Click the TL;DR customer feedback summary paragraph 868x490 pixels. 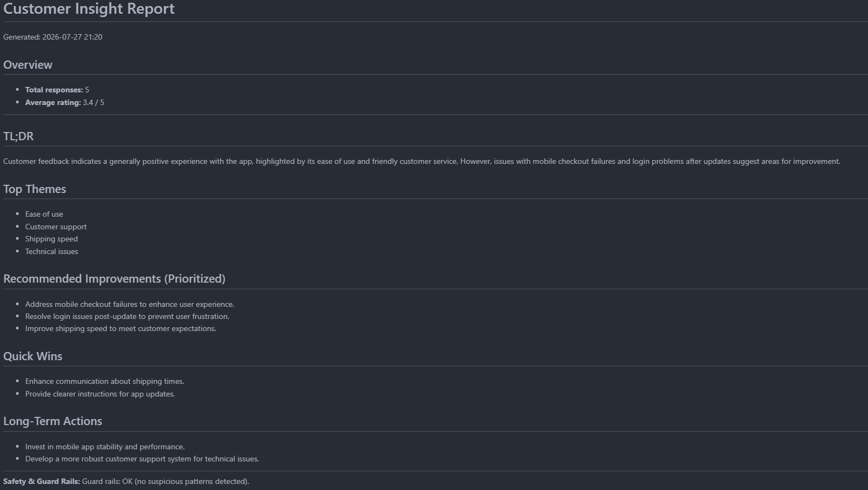click(422, 161)
